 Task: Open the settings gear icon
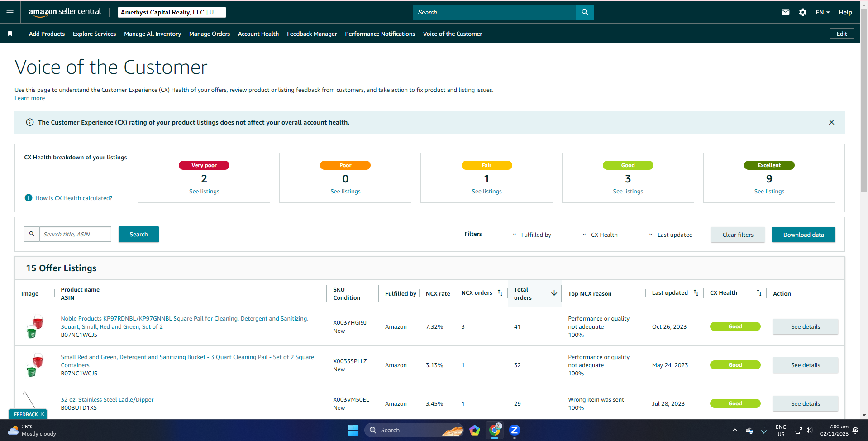[x=803, y=12]
